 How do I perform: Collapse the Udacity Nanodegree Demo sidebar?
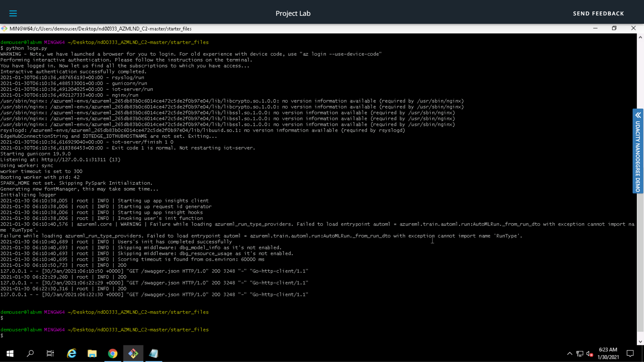click(638, 115)
